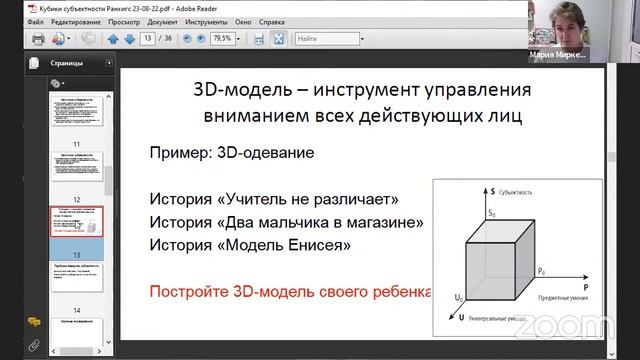Viewport: 640px width, 360px height.
Task: Toggle the fit full page icon
Action: (x=278, y=39)
